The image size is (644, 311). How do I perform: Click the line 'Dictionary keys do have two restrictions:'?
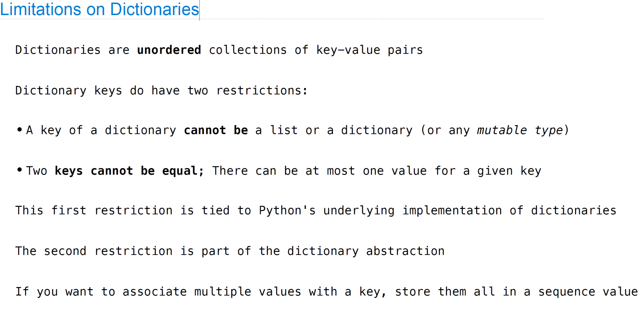click(162, 91)
